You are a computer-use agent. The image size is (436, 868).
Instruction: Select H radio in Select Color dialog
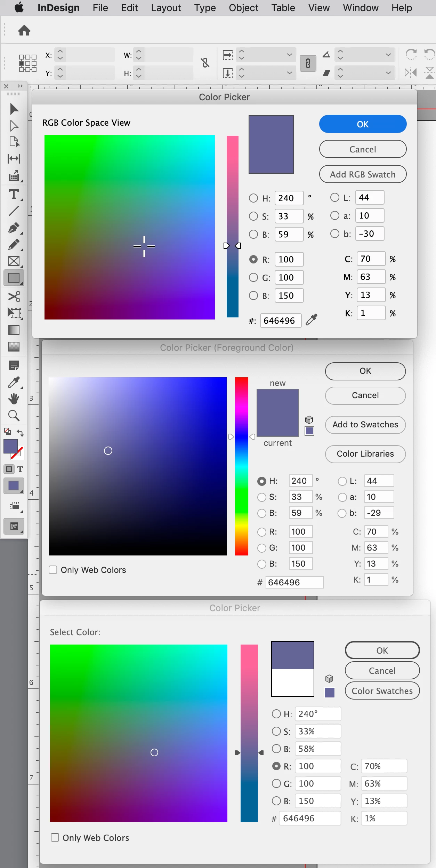(276, 714)
